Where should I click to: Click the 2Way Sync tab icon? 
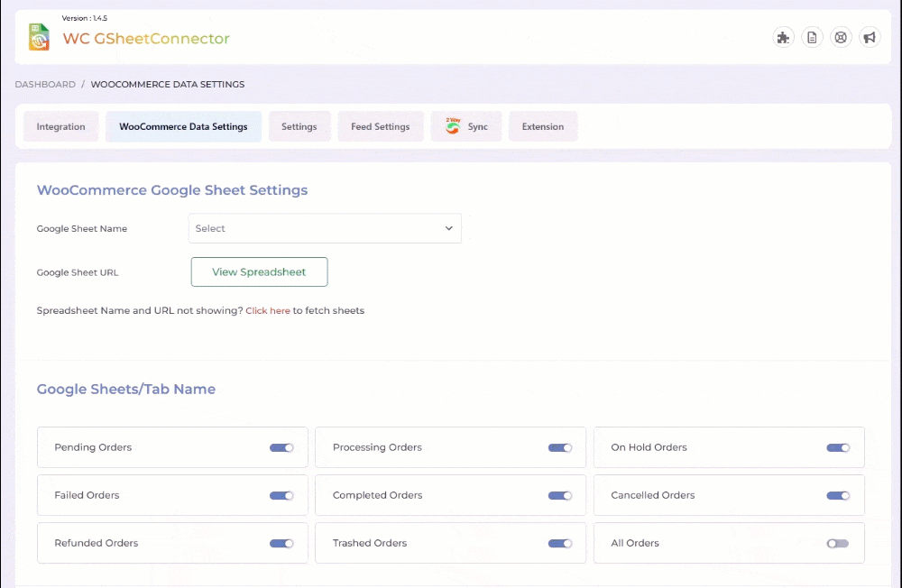[x=453, y=126]
